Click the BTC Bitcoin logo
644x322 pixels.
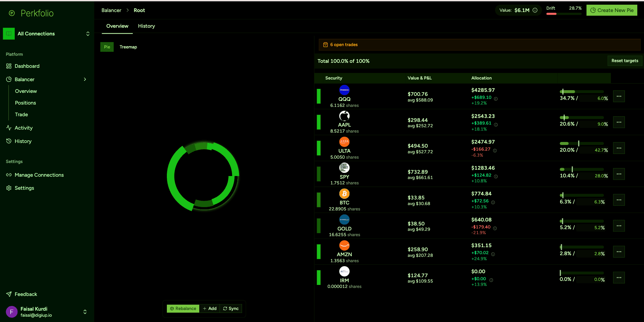[344, 194]
